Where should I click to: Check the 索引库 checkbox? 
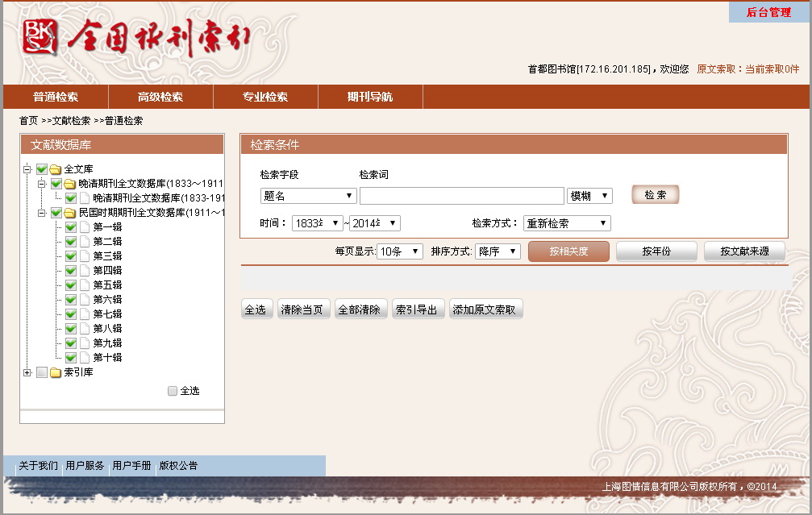(x=42, y=372)
